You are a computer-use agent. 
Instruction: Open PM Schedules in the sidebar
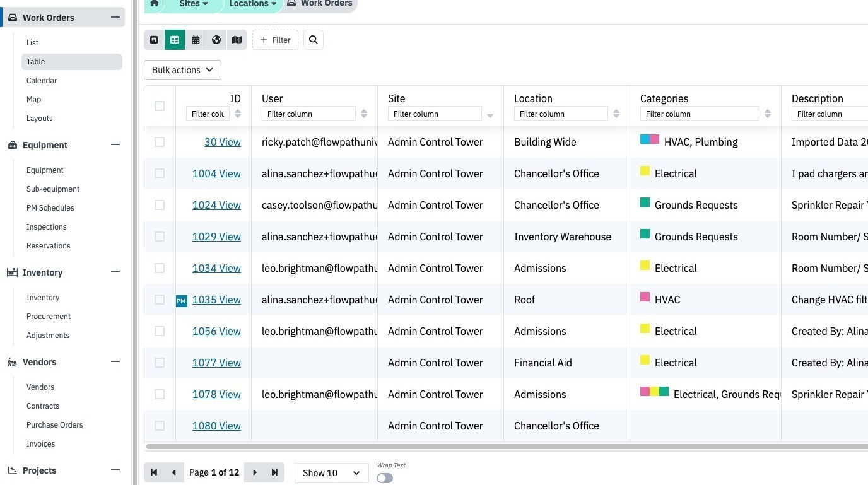click(50, 208)
